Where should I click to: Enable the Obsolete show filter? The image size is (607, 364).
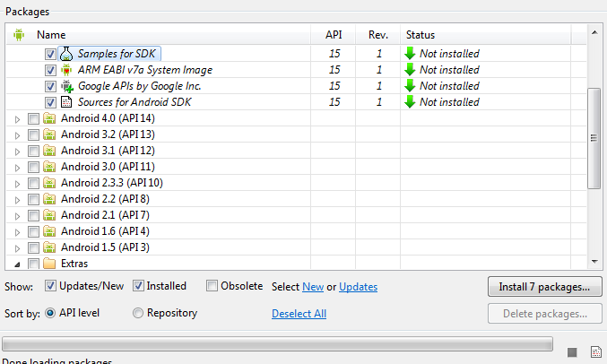tap(212, 286)
